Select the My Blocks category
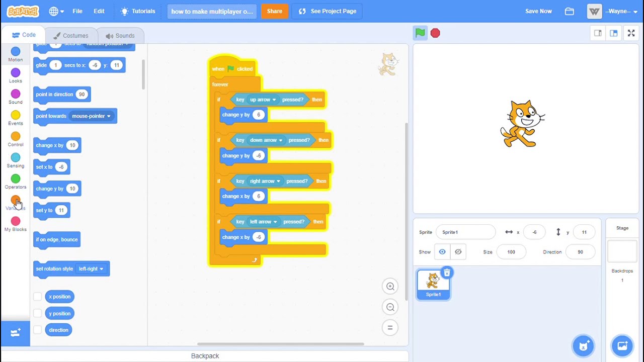The width and height of the screenshot is (644, 362). pyautogui.click(x=16, y=224)
